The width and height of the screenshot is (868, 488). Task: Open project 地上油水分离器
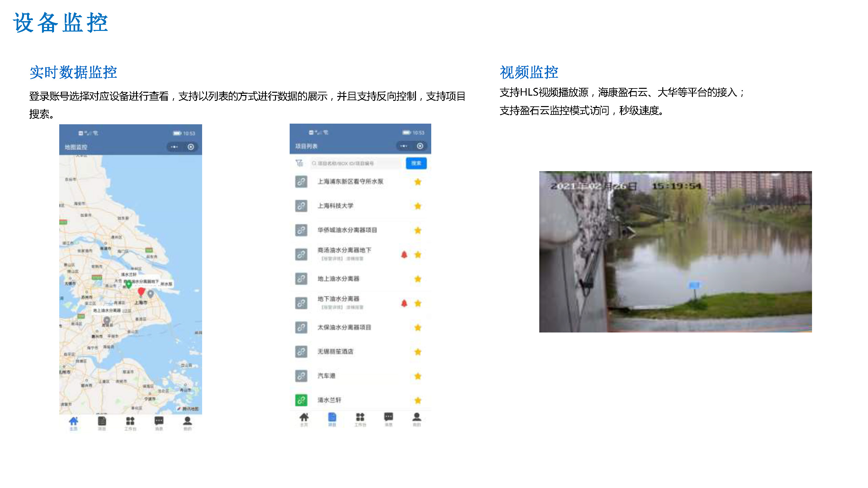(338, 278)
